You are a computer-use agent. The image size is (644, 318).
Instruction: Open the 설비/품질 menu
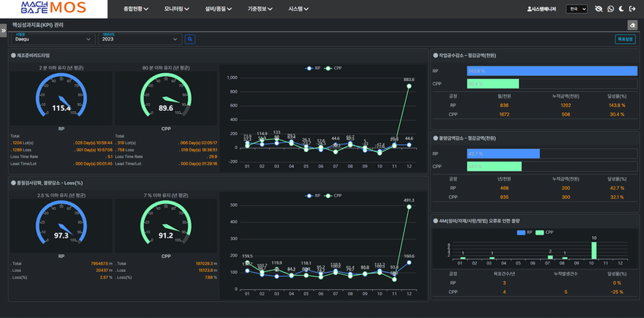click(x=219, y=9)
